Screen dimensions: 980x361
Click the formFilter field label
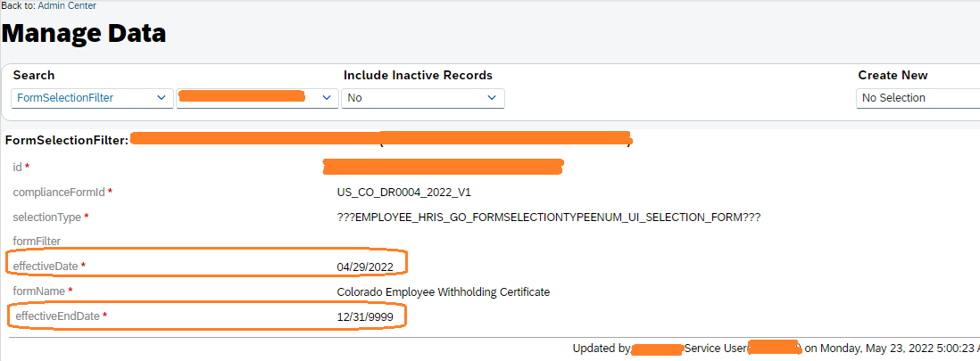(37, 241)
